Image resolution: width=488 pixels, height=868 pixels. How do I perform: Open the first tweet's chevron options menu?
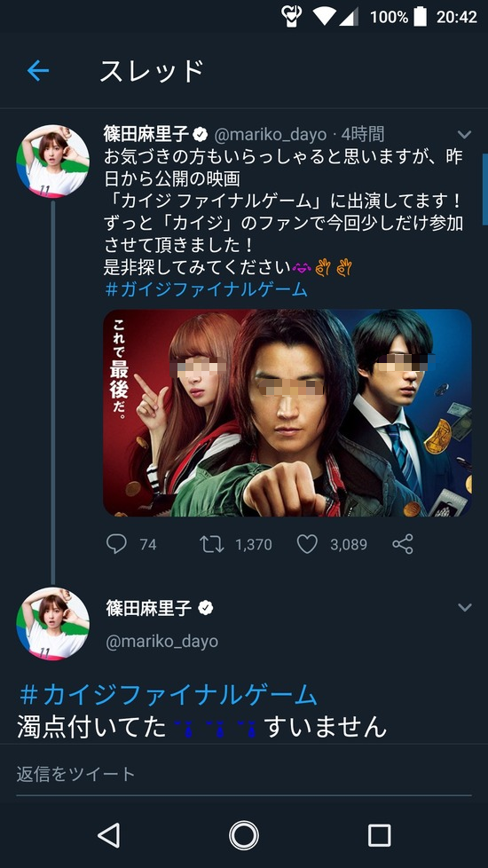click(464, 135)
